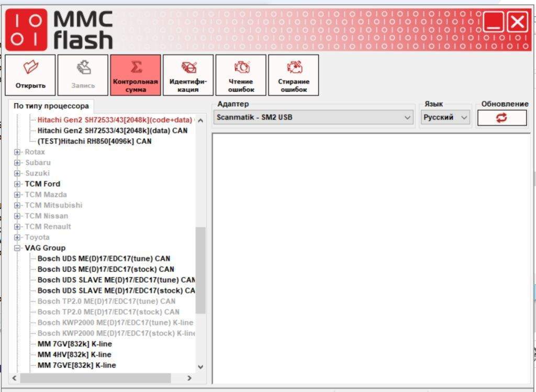536x392 pixels.
Task: Click the Запись write icon button
Action: (x=83, y=75)
